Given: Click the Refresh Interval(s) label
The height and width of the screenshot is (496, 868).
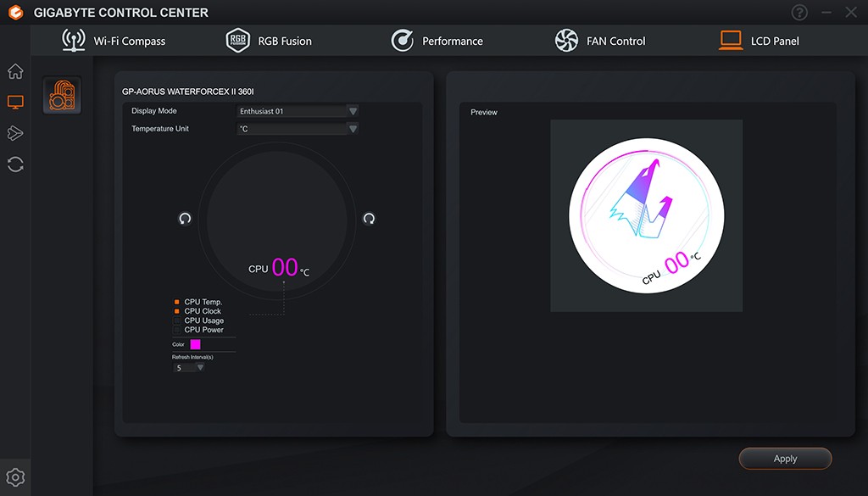Looking at the screenshot, I should click(192, 357).
